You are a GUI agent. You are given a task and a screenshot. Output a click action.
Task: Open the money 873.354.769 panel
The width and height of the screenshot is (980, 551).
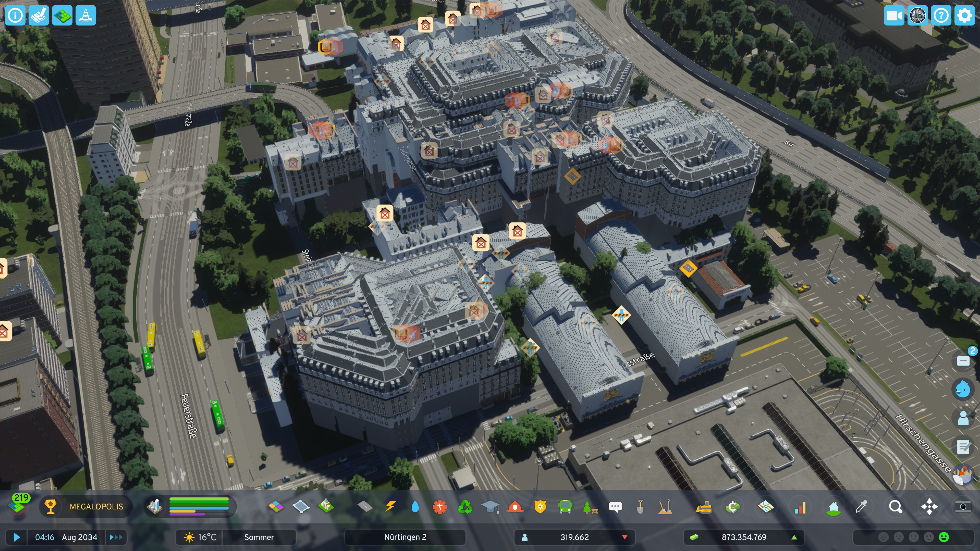click(x=744, y=537)
